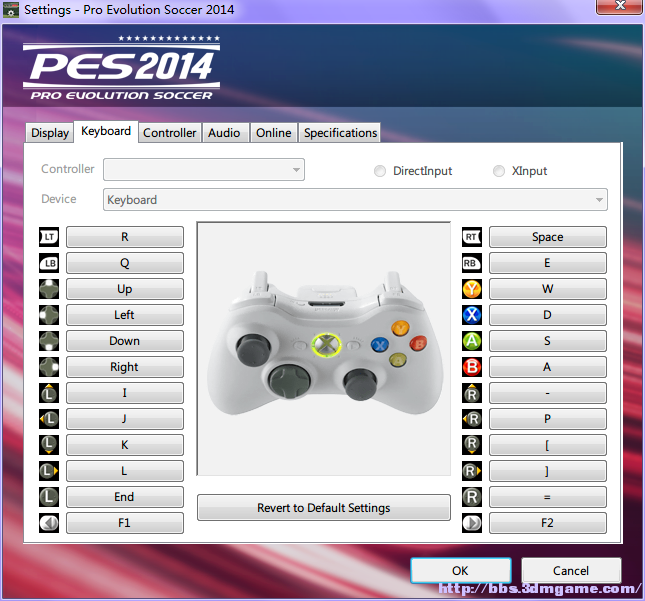Click the Start button icon next to F2
Image resolution: width=645 pixels, height=601 pixels.
point(472,523)
